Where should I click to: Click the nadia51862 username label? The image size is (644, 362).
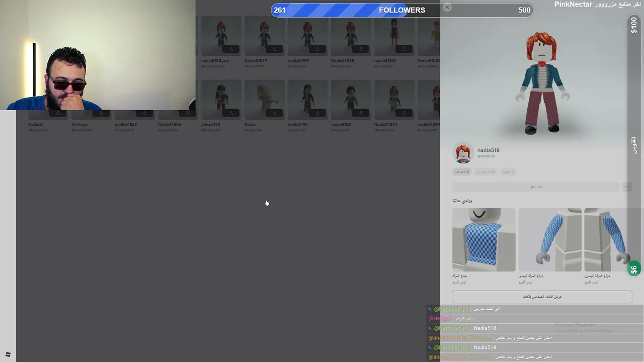click(126, 125)
